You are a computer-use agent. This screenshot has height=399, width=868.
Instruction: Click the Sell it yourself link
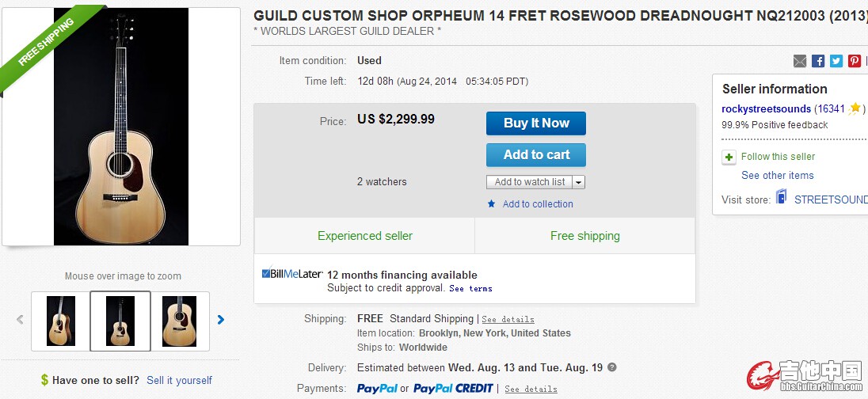pos(179,380)
